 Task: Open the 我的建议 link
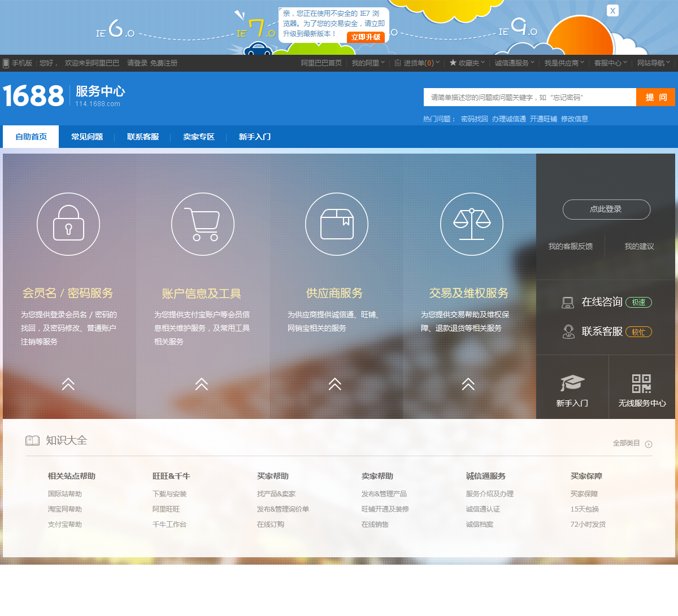pos(639,247)
